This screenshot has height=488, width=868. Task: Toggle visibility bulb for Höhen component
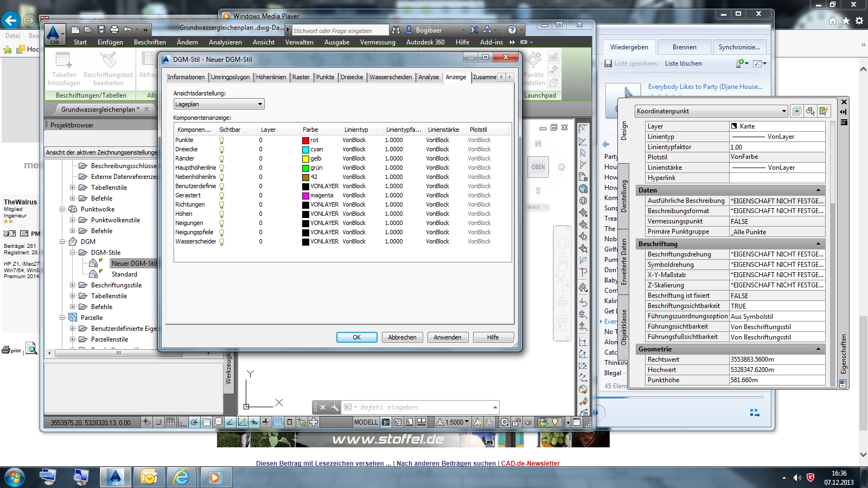pyautogui.click(x=221, y=214)
